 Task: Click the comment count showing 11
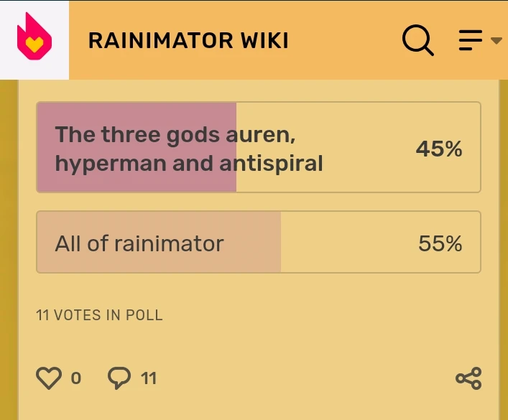[x=148, y=378]
